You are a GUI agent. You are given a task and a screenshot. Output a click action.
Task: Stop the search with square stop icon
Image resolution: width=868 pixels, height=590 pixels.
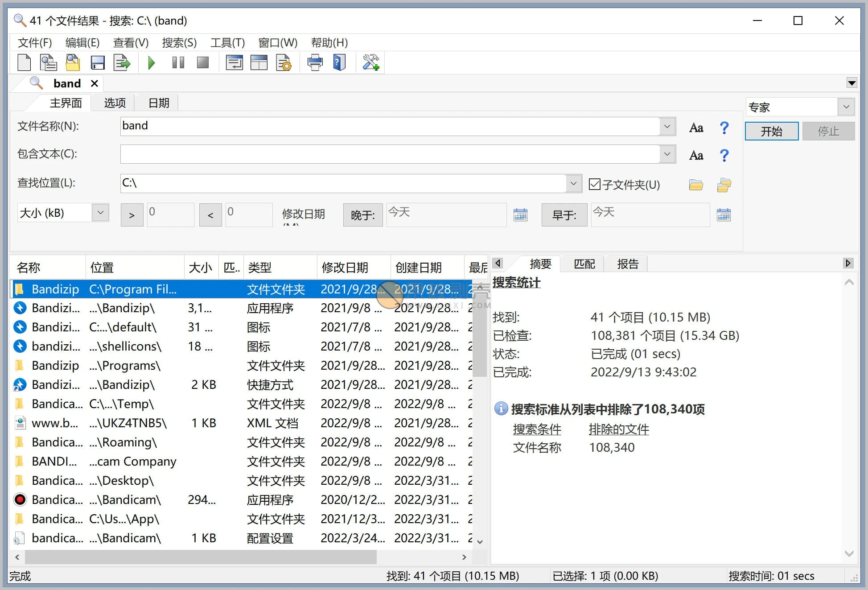click(x=203, y=62)
